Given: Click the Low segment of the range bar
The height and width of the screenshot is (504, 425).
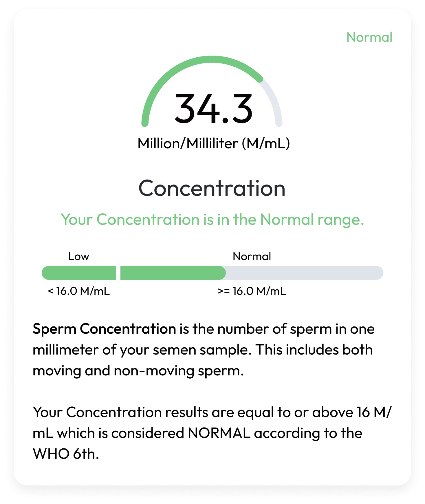Looking at the screenshot, I should click(79, 273).
